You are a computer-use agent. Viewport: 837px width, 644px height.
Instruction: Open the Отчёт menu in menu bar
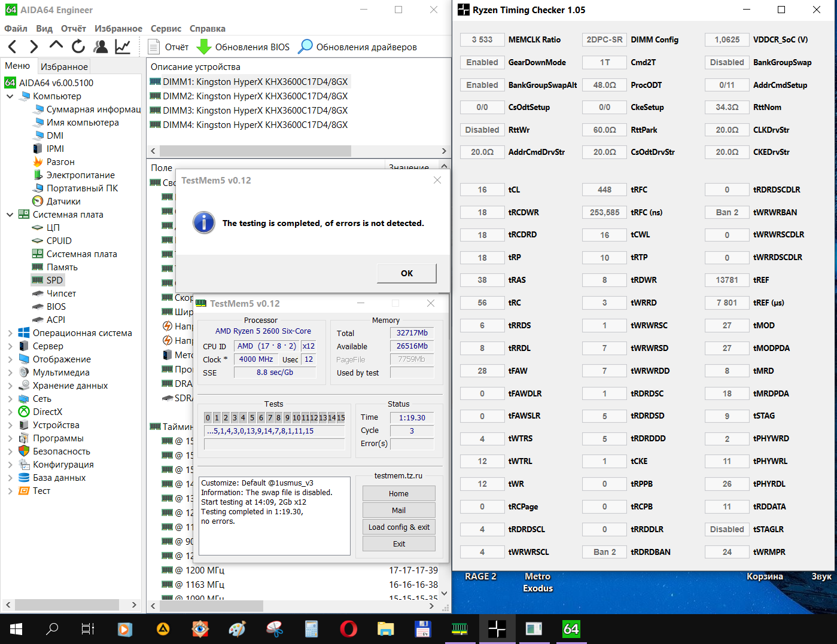click(x=74, y=29)
